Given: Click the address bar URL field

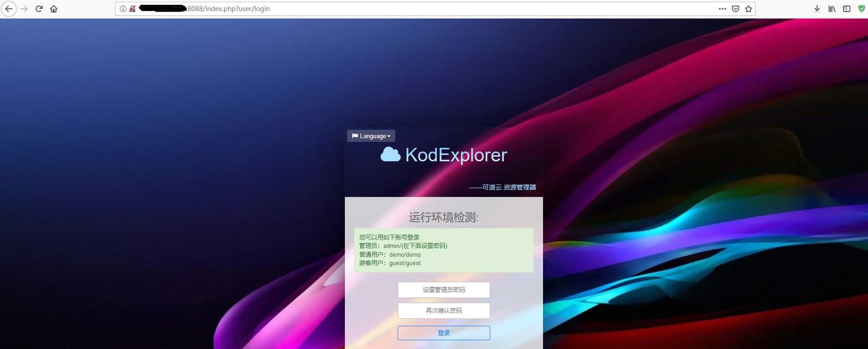Looking at the screenshot, I should 435,9.
